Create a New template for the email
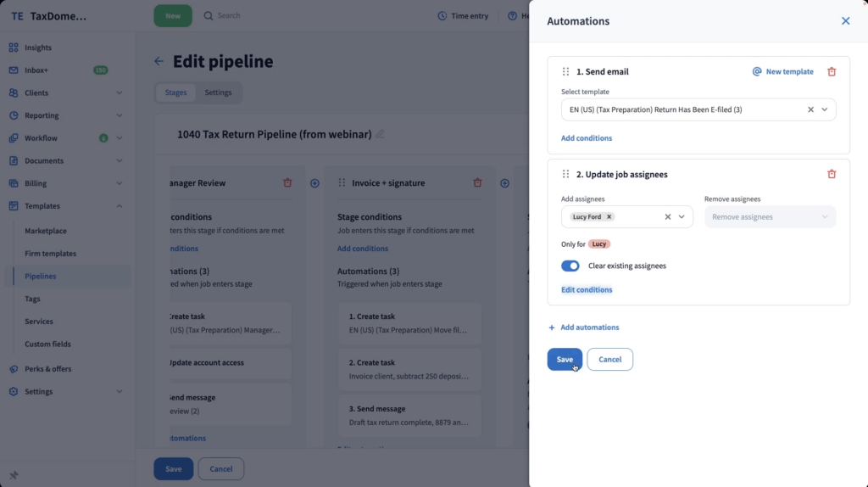 coord(782,71)
